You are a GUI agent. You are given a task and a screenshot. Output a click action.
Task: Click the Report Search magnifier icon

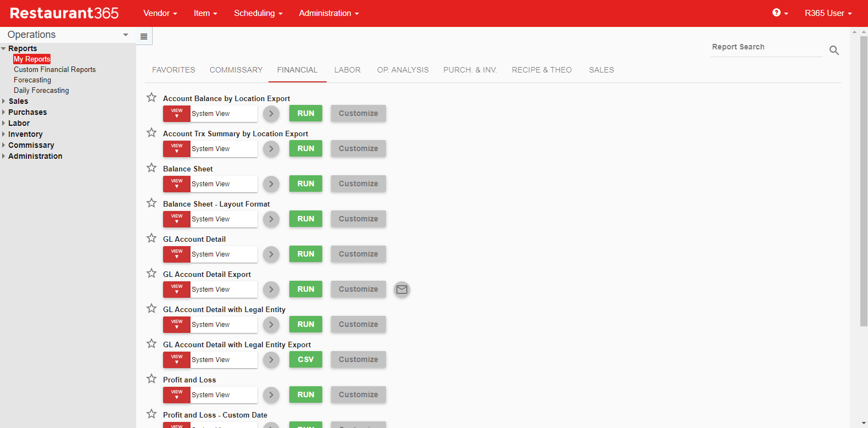(834, 51)
